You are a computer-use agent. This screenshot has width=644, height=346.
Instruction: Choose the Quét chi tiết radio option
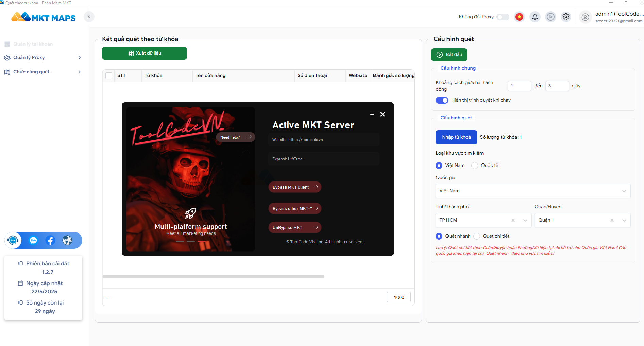click(477, 236)
